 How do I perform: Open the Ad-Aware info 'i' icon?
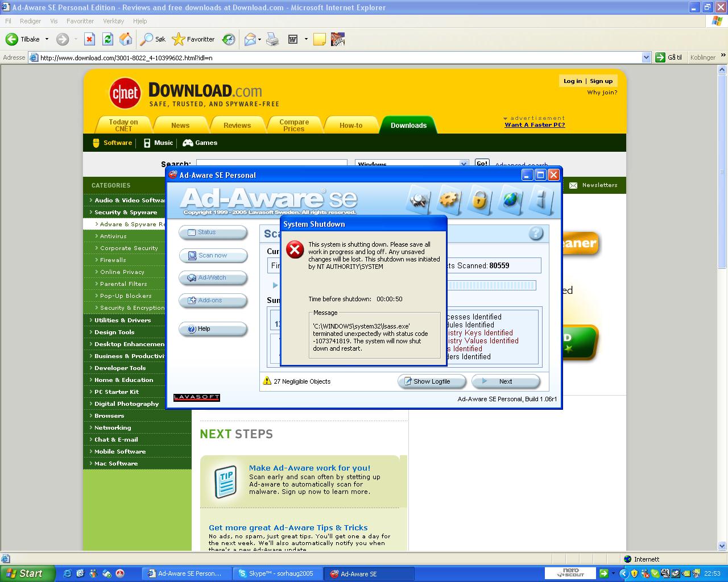click(541, 201)
